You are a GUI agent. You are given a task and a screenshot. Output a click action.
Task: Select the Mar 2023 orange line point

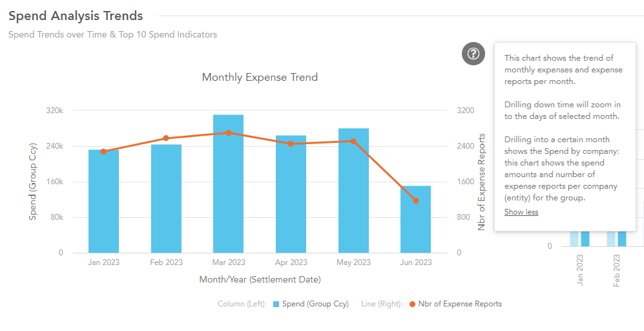point(228,133)
